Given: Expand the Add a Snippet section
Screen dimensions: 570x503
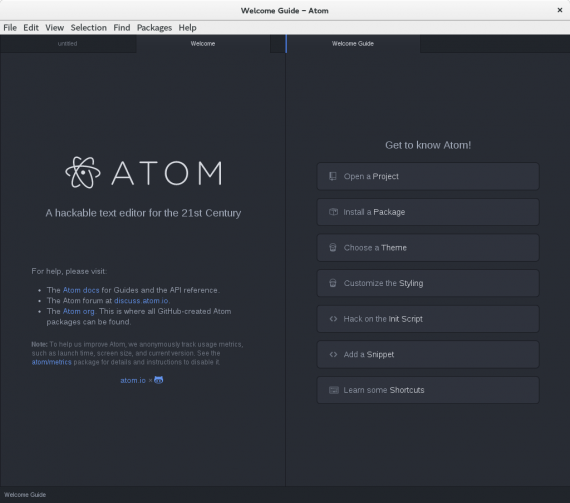Looking at the screenshot, I should (x=428, y=354).
